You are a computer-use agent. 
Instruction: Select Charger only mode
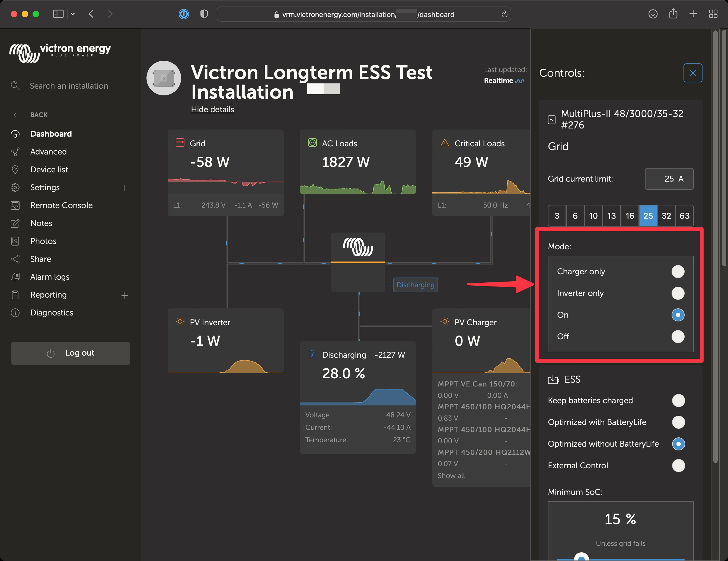678,272
